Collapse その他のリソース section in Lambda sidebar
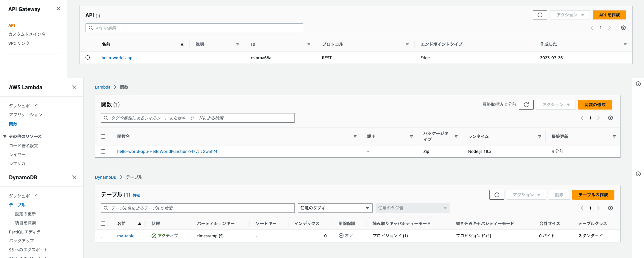644x258 pixels. 5,136
